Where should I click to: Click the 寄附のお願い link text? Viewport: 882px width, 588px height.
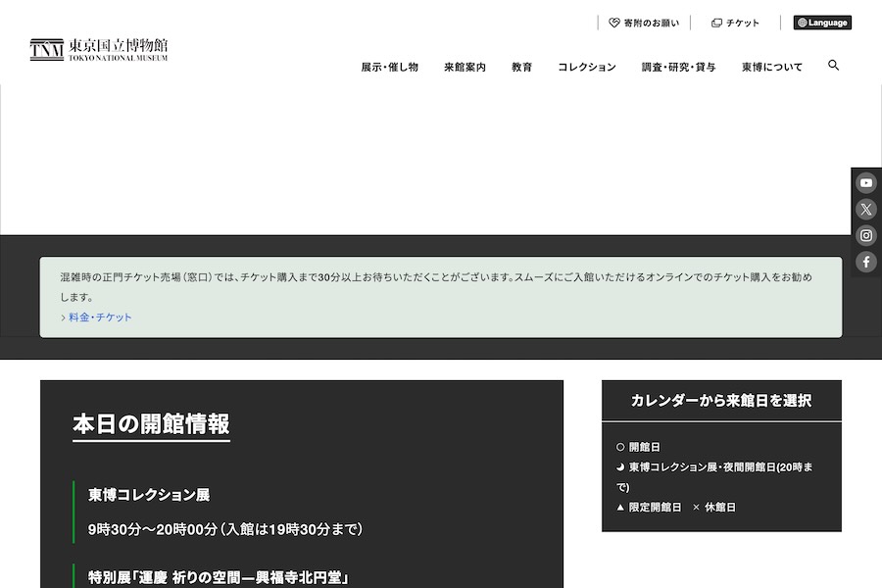pos(651,23)
